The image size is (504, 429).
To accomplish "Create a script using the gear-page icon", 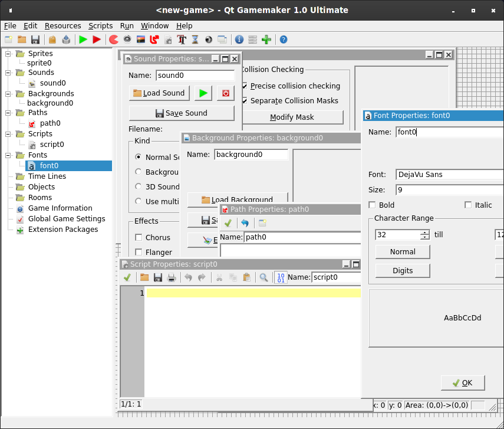I will [x=168, y=40].
